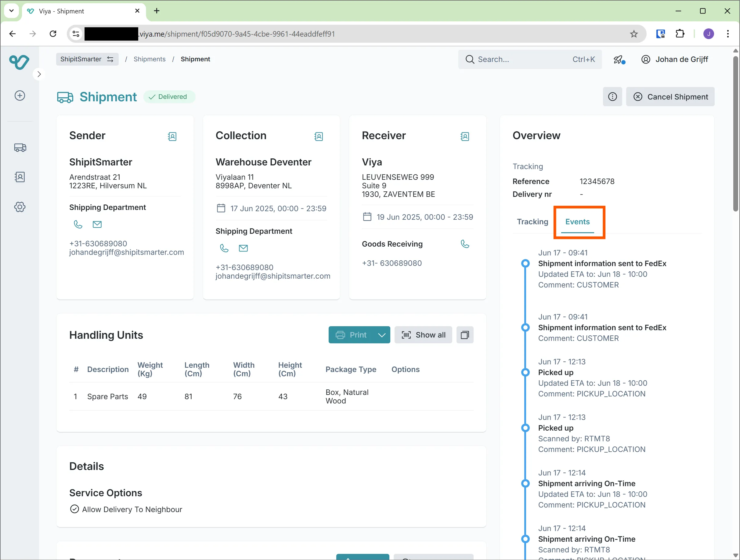Click the plus icon to create new shipment
This screenshot has height=560, width=740.
(x=20, y=95)
